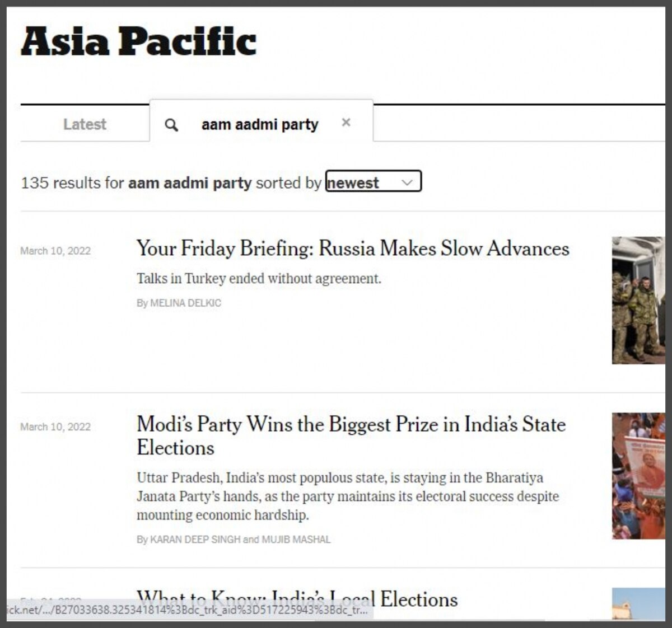672x628 pixels.
Task: Open the 'newest' sort dropdown
Action: pos(373,182)
